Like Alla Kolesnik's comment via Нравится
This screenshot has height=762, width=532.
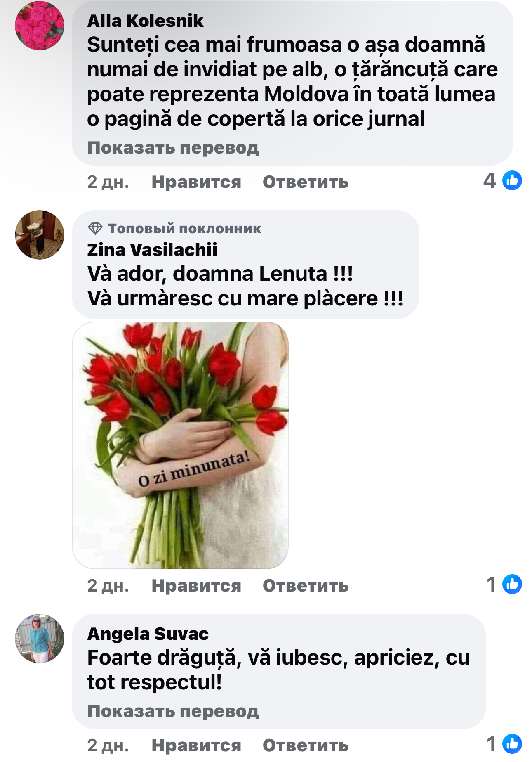point(196,182)
